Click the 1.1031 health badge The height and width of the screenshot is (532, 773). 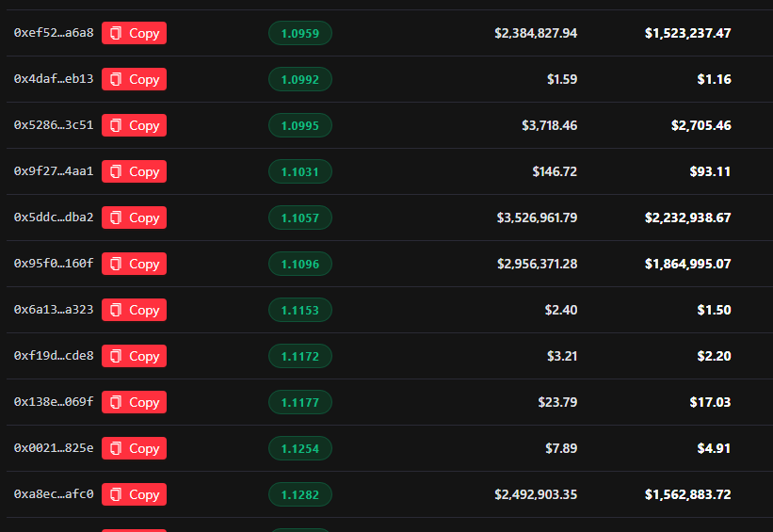tap(300, 171)
